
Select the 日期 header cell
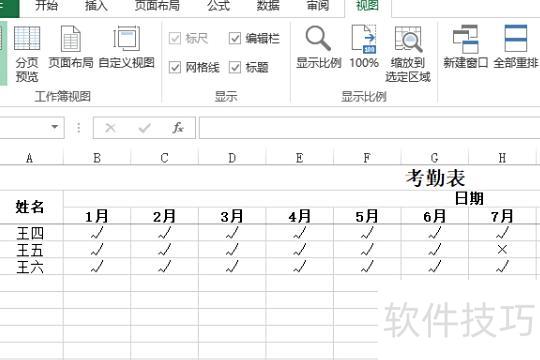(x=469, y=199)
